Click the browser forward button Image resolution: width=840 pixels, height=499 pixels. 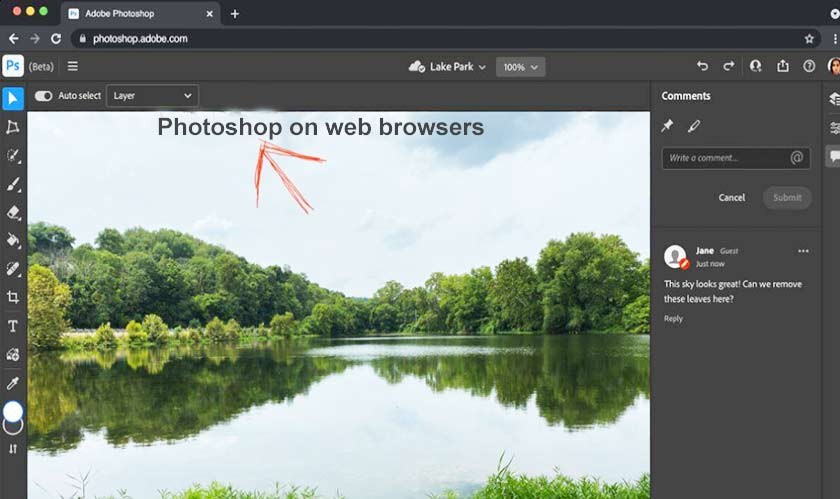point(35,39)
